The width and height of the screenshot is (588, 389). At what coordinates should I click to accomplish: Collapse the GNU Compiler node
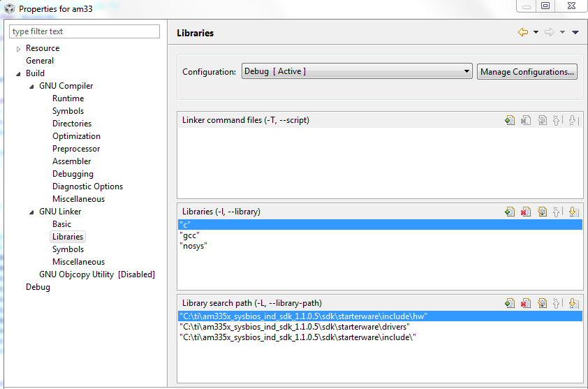(31, 87)
